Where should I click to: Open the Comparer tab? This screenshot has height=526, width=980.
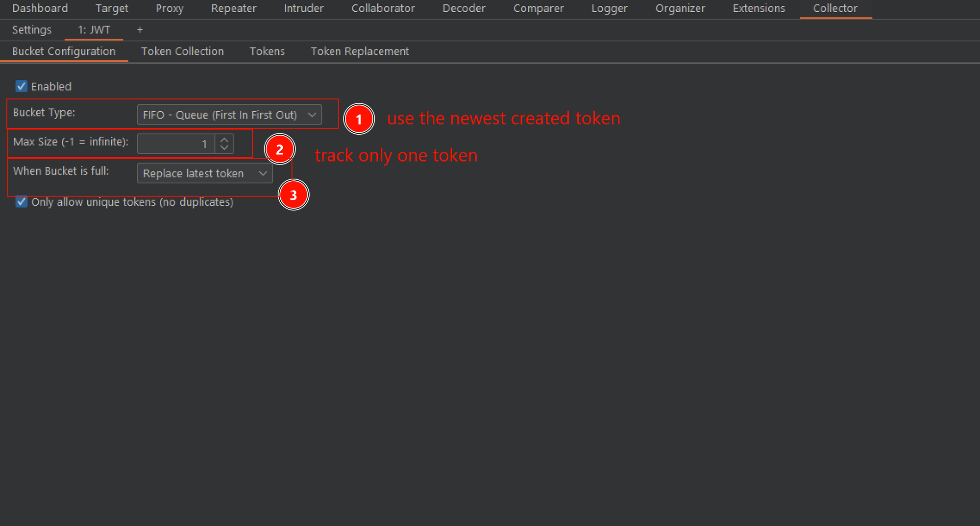pos(539,8)
